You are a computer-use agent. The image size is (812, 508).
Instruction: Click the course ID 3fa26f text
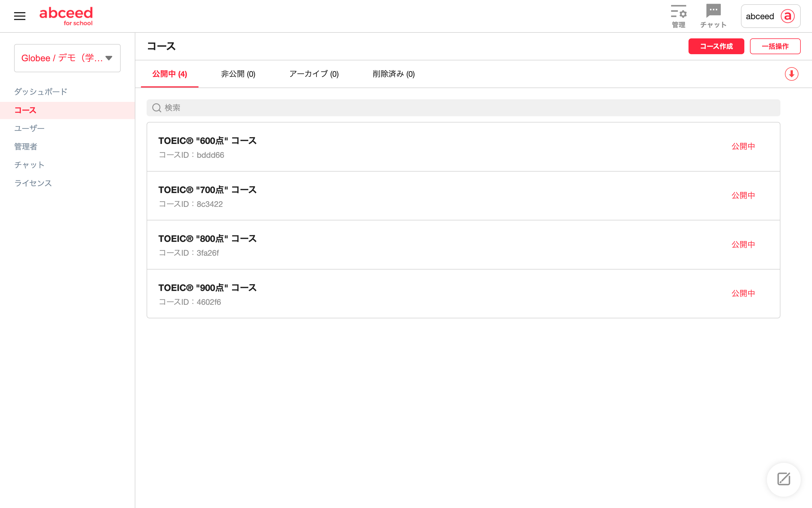click(x=189, y=253)
